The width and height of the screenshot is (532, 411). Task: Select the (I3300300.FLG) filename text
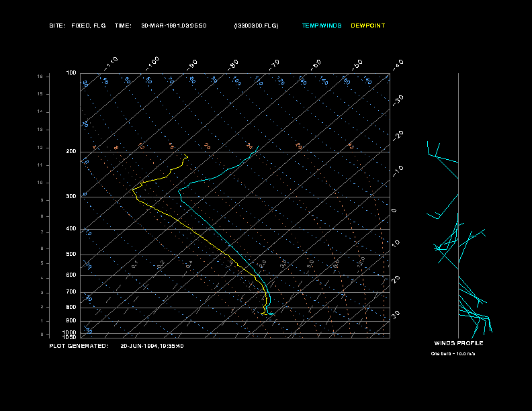(256, 26)
